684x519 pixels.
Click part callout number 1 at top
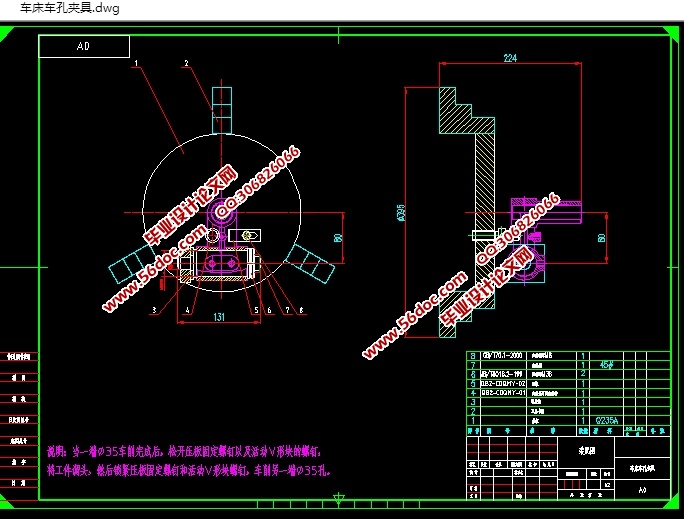tap(133, 63)
